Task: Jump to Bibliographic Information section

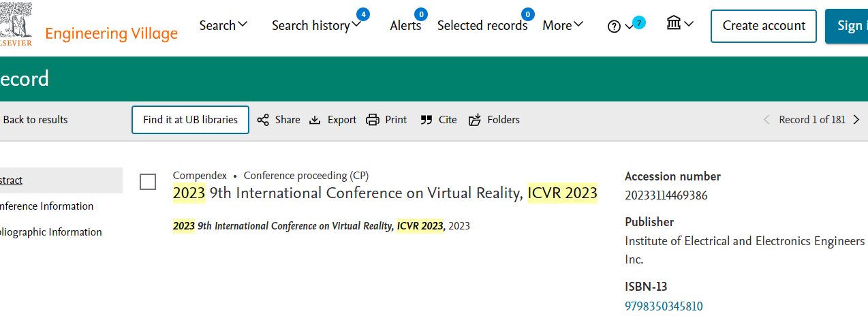Action: [51, 232]
